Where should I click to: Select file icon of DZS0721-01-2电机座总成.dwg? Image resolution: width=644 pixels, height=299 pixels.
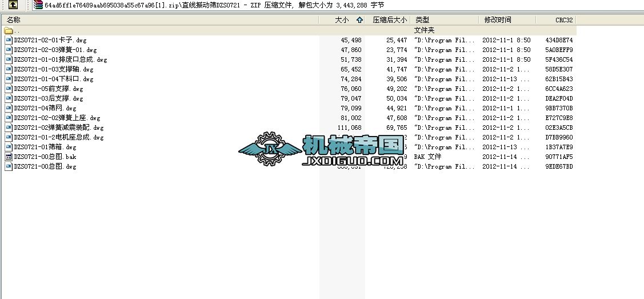tap(9, 137)
